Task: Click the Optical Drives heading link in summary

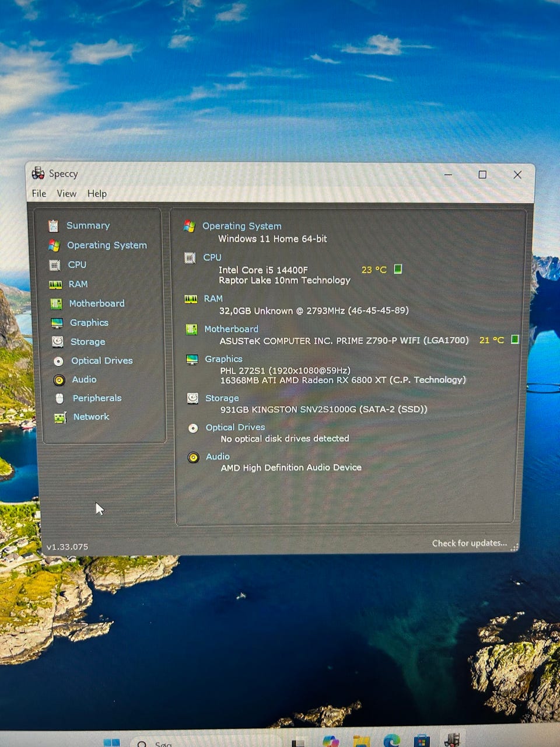Action: pyautogui.click(x=235, y=427)
